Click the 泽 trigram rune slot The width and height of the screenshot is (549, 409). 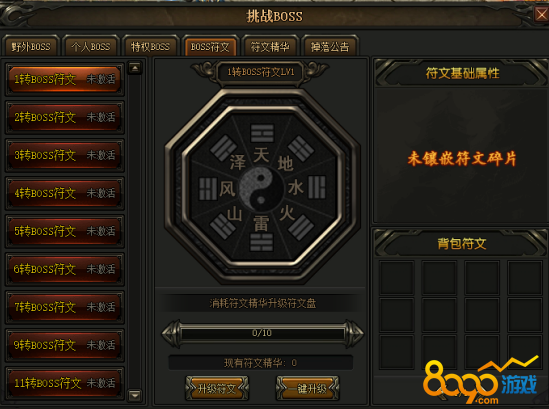[x=223, y=148]
